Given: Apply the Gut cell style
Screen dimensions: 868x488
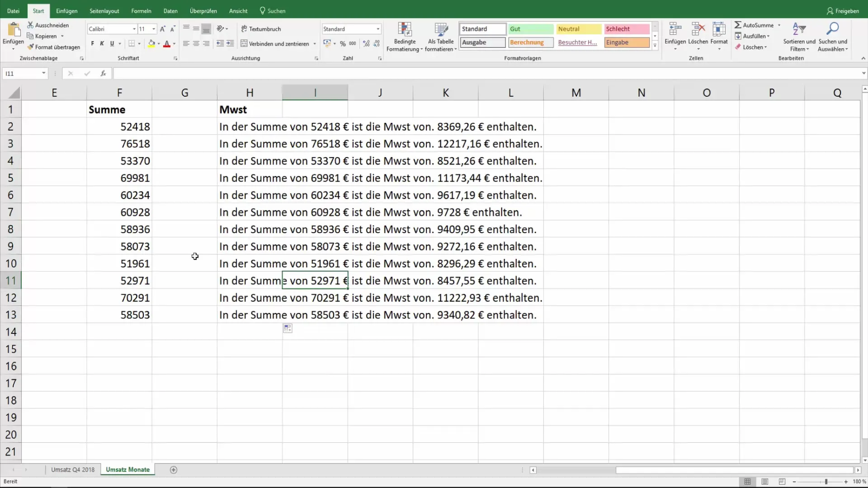Looking at the screenshot, I should [x=531, y=29].
